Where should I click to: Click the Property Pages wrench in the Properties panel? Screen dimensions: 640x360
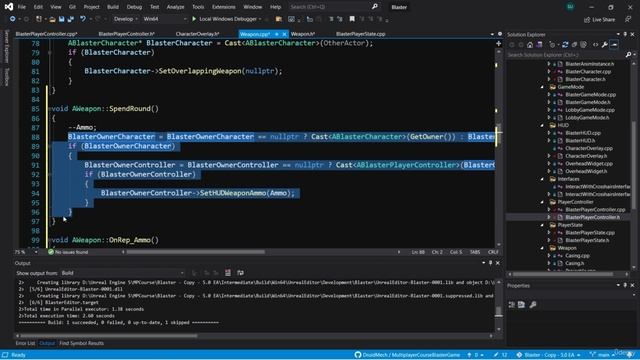(533, 304)
